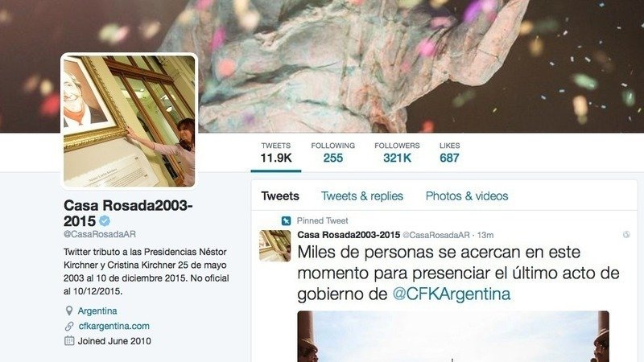Click the calendar icon beside Joined June 2010
This screenshot has height=362, width=644.
69,341
